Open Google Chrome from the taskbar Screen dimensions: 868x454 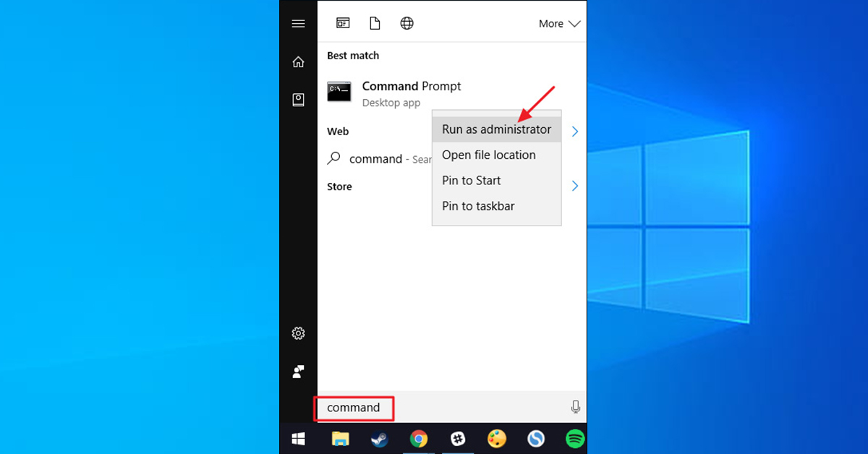click(418, 438)
